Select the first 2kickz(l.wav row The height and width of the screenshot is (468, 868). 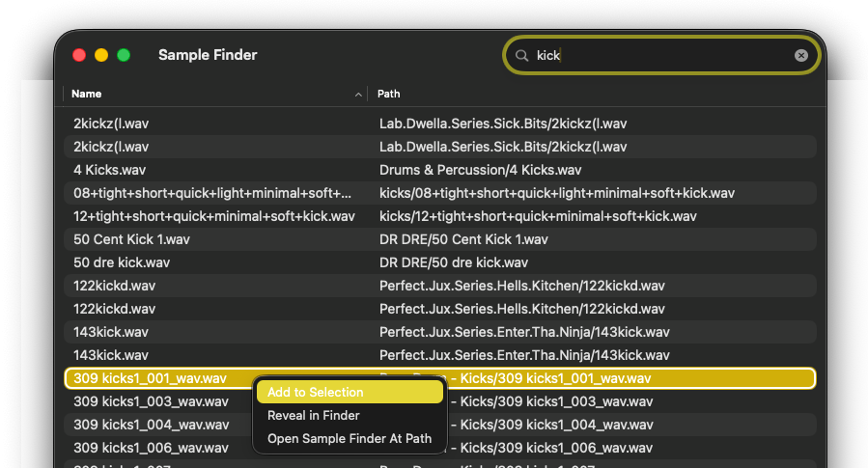pos(439,124)
